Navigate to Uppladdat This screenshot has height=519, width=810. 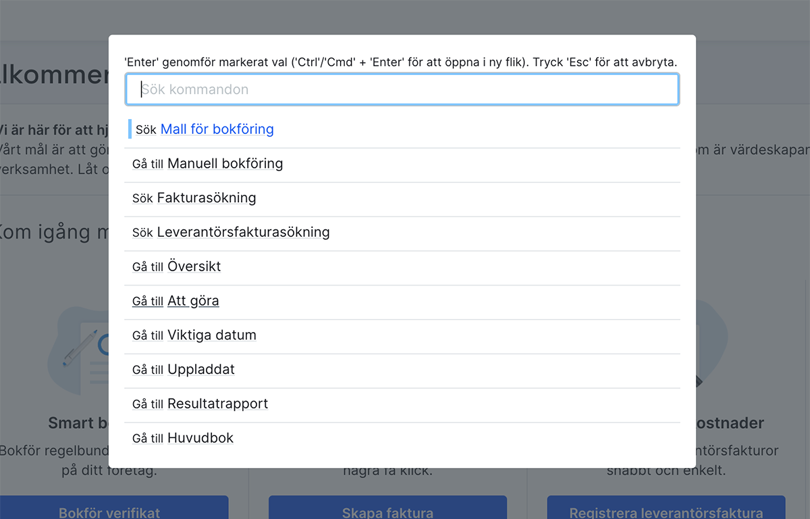click(201, 369)
